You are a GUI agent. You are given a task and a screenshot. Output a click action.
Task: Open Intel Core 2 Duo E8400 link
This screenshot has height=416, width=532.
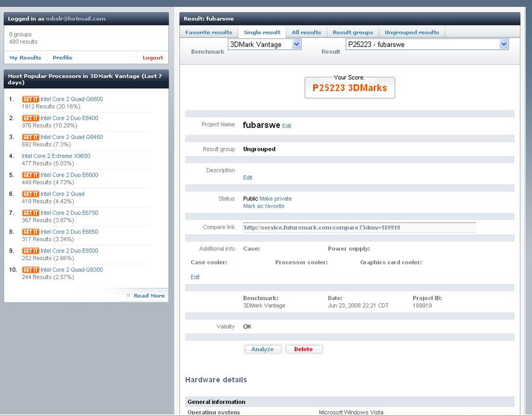(x=69, y=118)
